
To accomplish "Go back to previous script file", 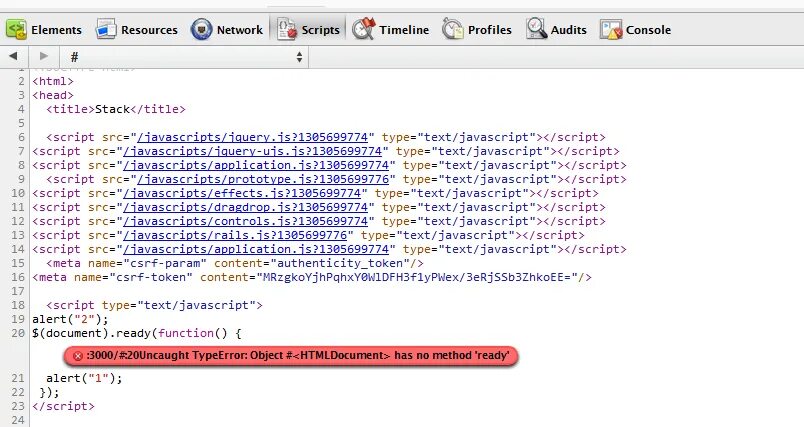I will click(13, 56).
